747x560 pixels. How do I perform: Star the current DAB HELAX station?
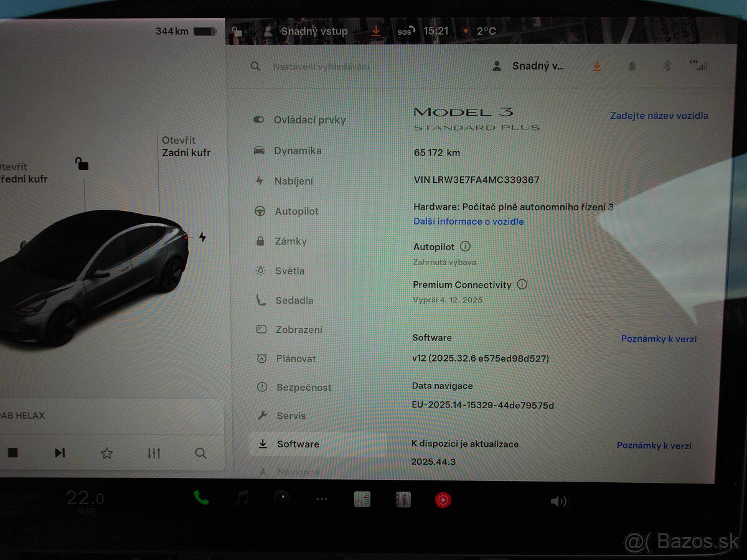pos(106,454)
